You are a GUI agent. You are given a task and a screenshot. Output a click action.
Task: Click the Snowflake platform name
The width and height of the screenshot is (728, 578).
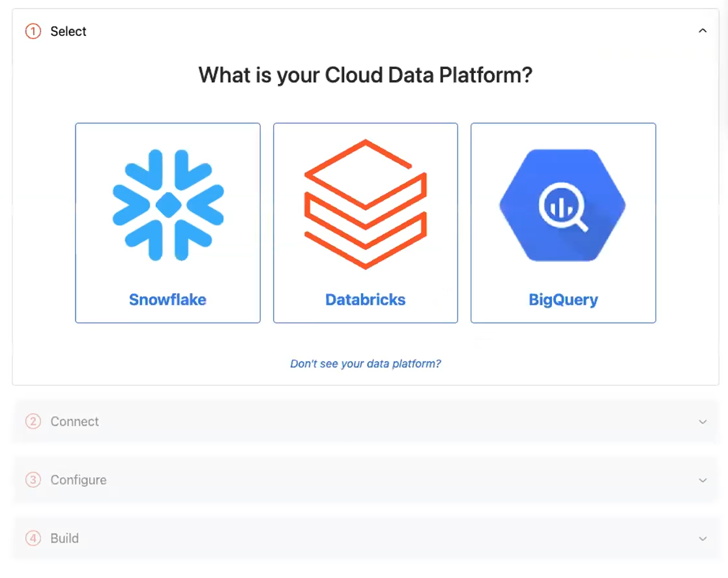coord(167,300)
